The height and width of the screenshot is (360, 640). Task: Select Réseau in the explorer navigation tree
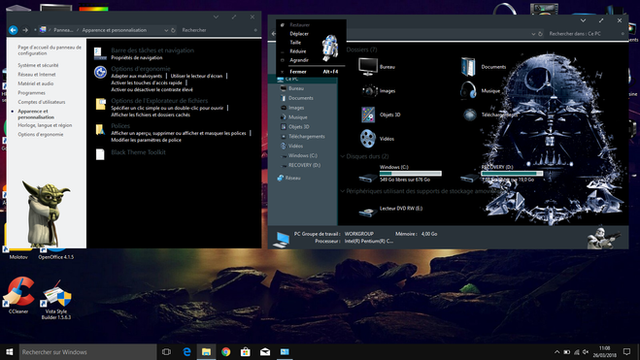click(293, 178)
